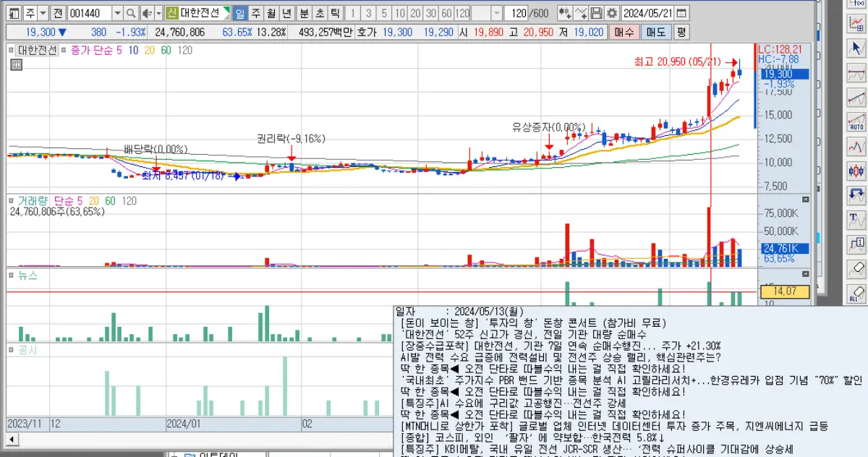Select interval 60 button
The width and height of the screenshot is (868, 457).
[446, 14]
